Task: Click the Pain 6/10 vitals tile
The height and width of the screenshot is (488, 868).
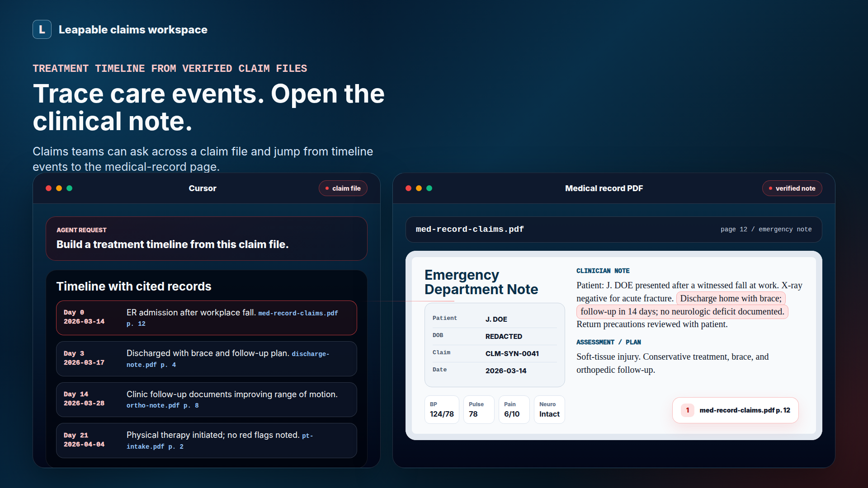Action: (x=514, y=409)
